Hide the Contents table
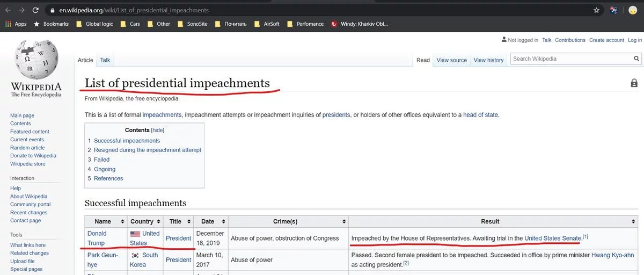Screen dimensions: 644x275 point(158,130)
